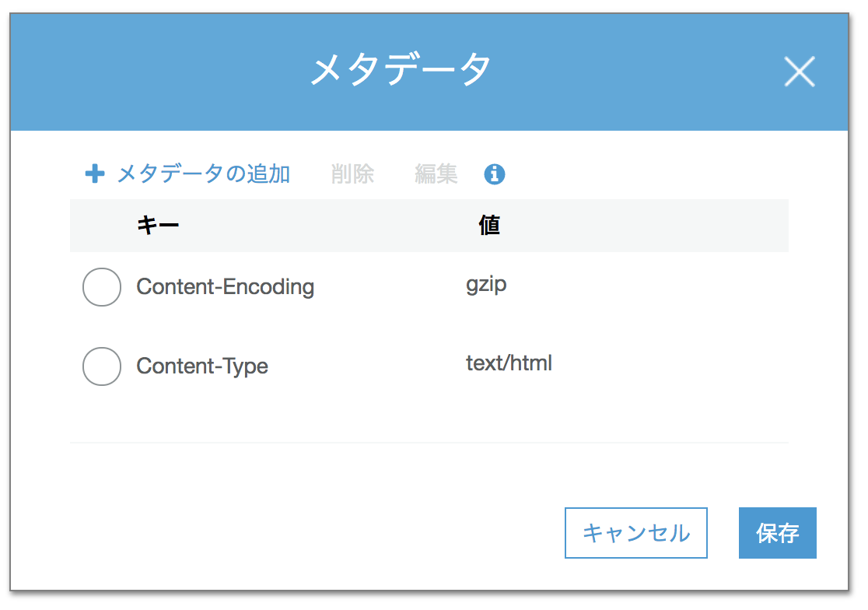
Task: Select the Content-Type key text
Action: (x=201, y=366)
